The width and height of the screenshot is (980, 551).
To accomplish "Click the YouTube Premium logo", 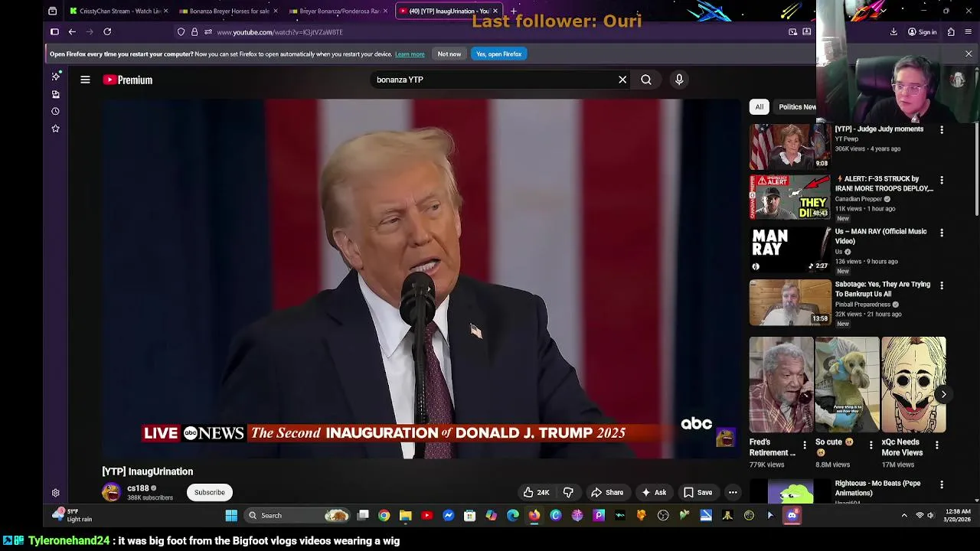I will tap(128, 80).
